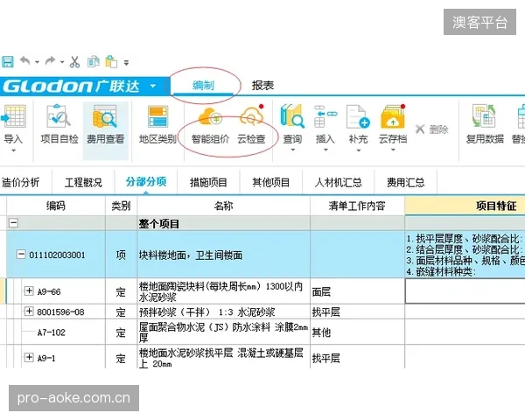This screenshot has height=420, width=525.
Task: Open the Undo history dropdown arrow
Action: click(37, 62)
